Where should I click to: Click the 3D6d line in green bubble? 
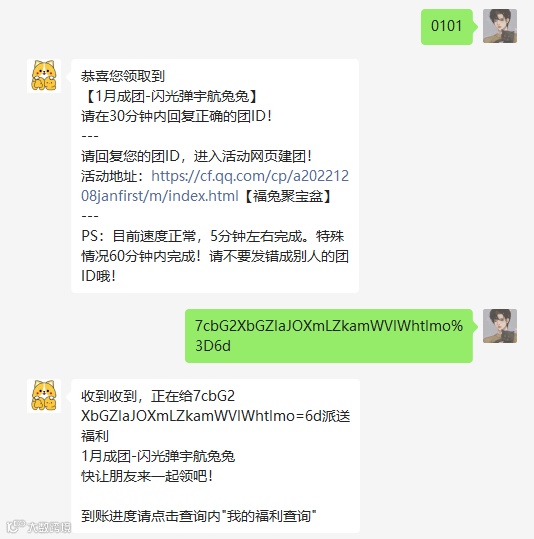213,346
